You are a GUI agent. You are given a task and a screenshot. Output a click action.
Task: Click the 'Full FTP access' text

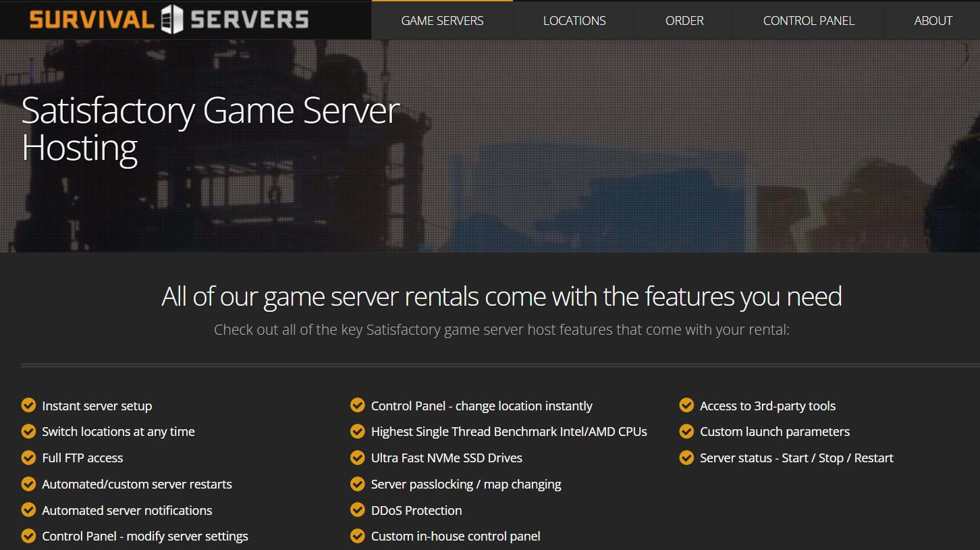coord(82,458)
